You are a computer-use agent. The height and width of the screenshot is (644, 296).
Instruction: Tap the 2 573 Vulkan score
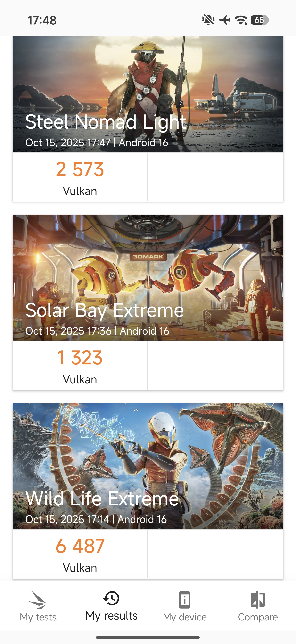coord(80,169)
